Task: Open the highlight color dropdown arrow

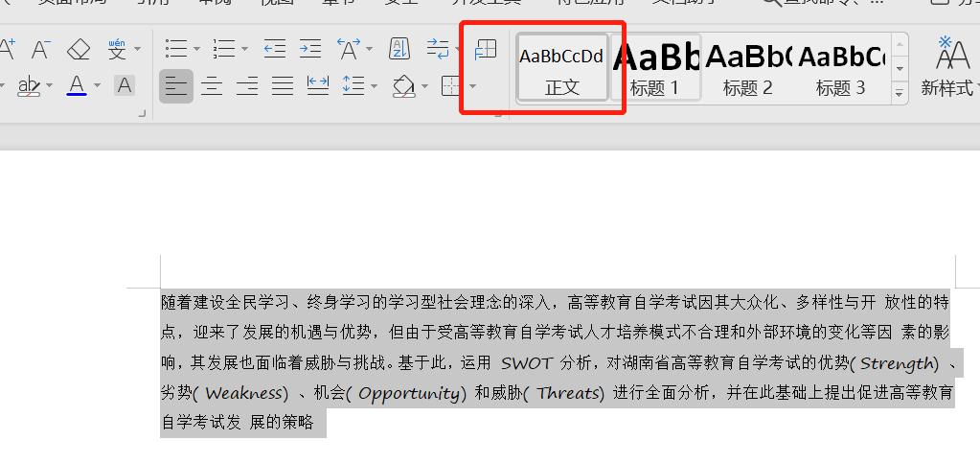Action: [50, 85]
